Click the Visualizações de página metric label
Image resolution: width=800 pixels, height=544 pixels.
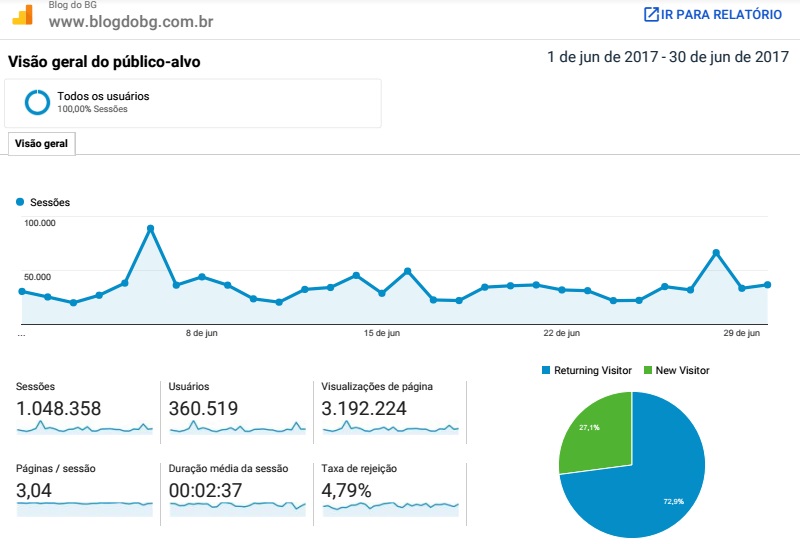coord(377,386)
